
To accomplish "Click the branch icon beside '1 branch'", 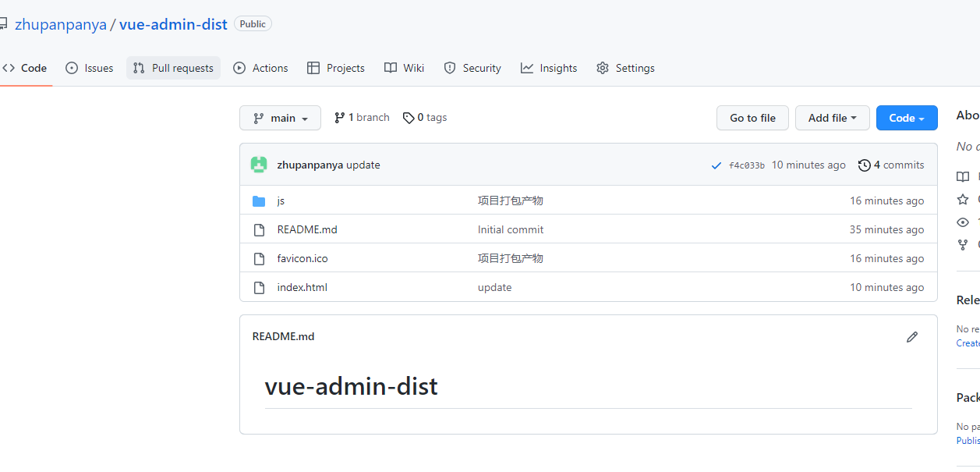I will pos(339,118).
